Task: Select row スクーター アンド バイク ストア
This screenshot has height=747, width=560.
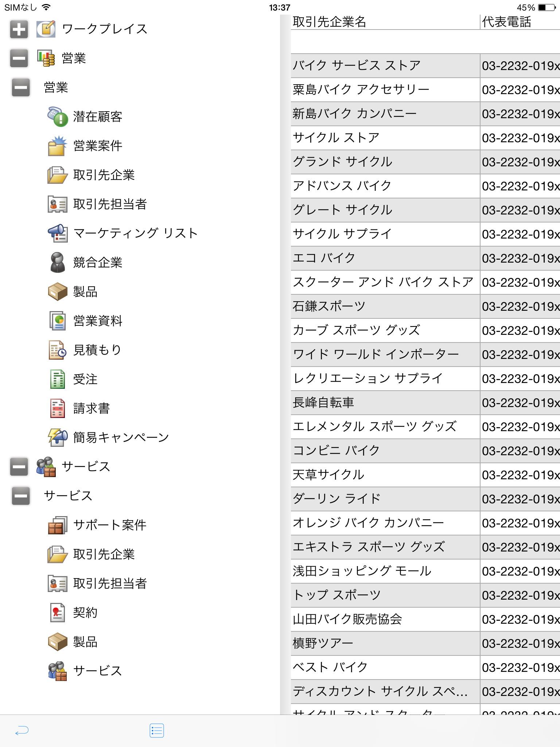Action: point(425,282)
